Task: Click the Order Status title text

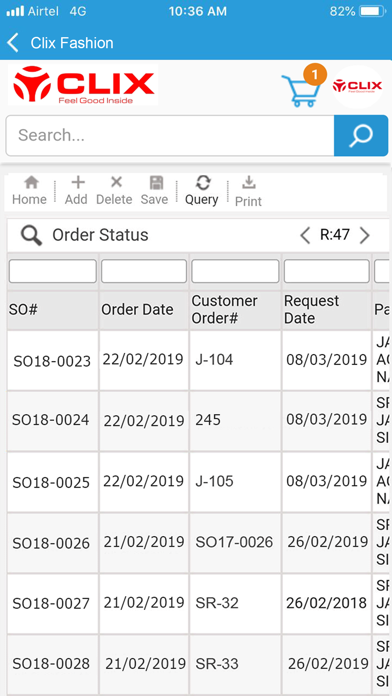Action: coord(100,235)
